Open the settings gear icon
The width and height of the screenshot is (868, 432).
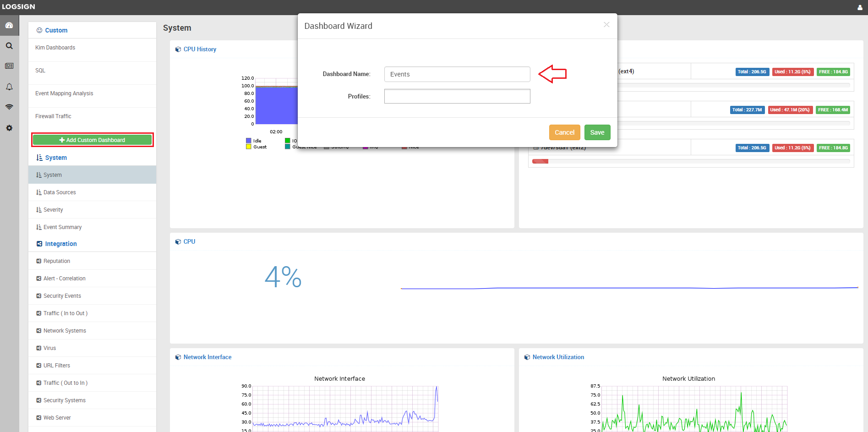[x=9, y=128]
